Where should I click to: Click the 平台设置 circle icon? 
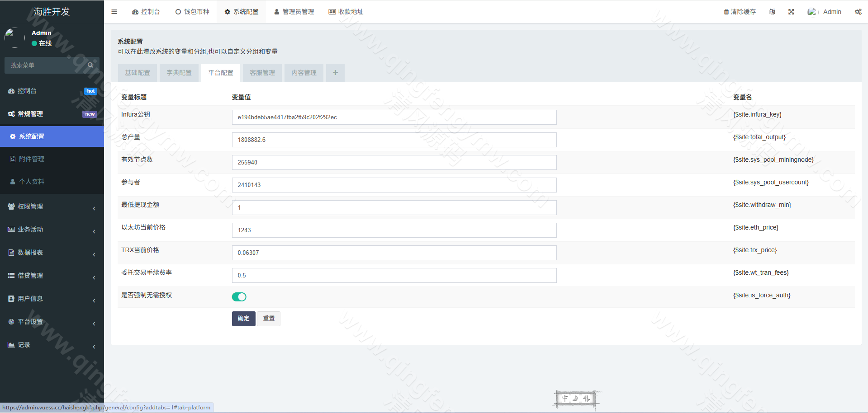(x=11, y=322)
